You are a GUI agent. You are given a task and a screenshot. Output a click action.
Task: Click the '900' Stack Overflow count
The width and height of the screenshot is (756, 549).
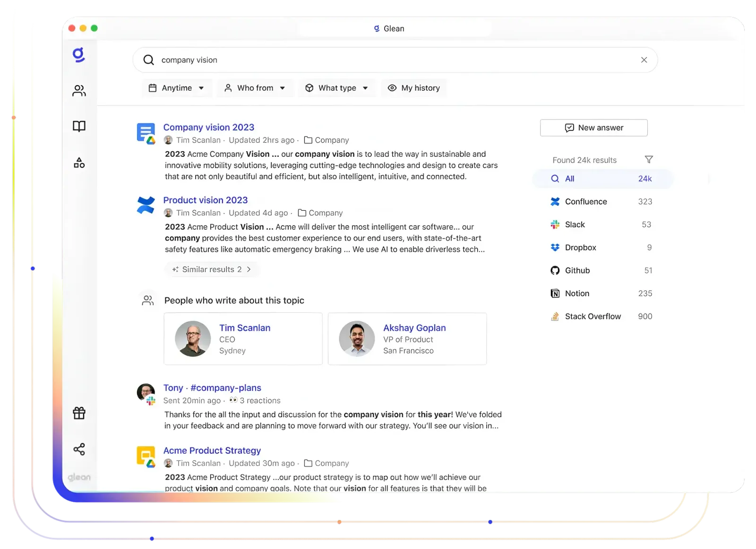pyautogui.click(x=645, y=317)
